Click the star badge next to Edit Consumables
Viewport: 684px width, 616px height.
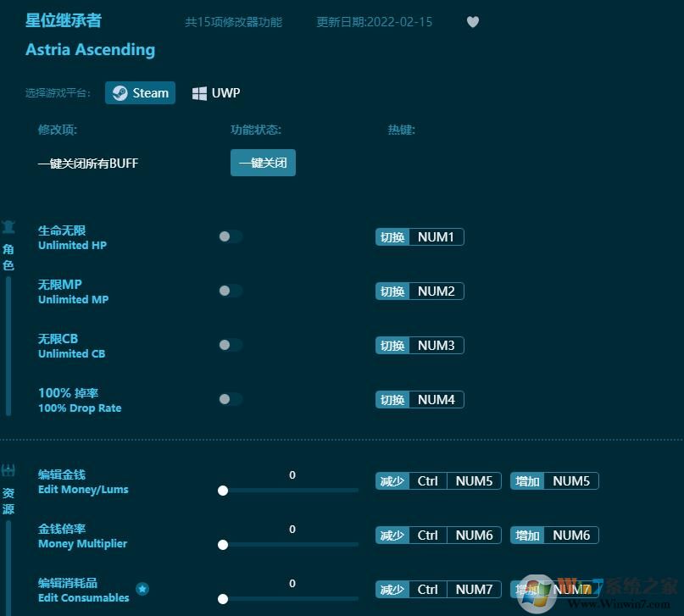coord(142,589)
